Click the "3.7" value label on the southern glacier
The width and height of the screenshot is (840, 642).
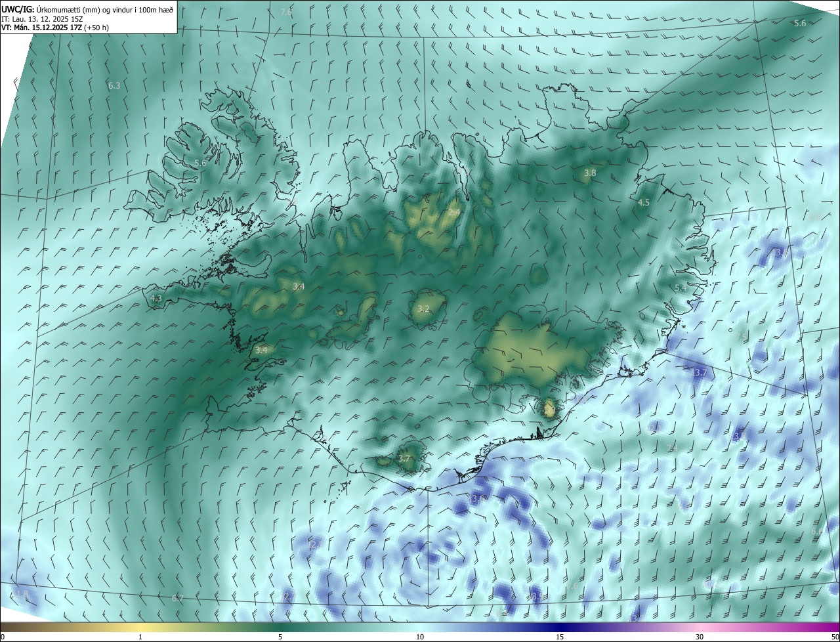(x=404, y=458)
